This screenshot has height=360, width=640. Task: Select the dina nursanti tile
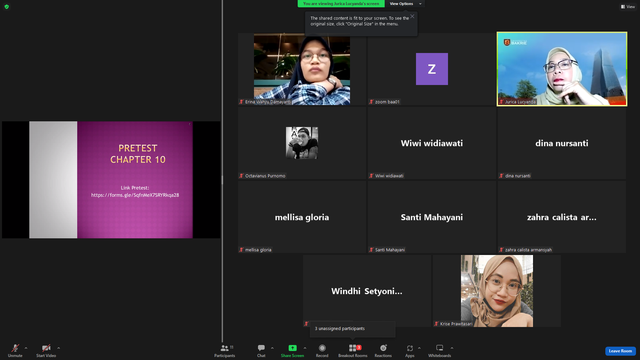coord(562,143)
